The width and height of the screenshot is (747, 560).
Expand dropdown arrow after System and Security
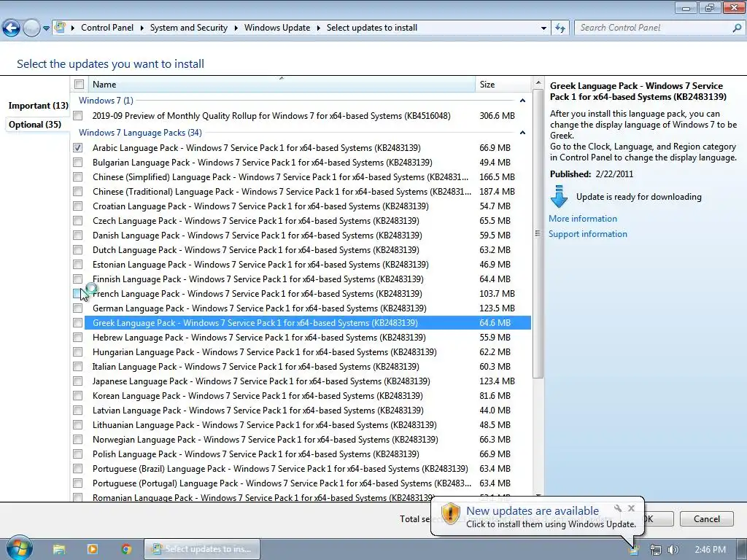[236, 28]
